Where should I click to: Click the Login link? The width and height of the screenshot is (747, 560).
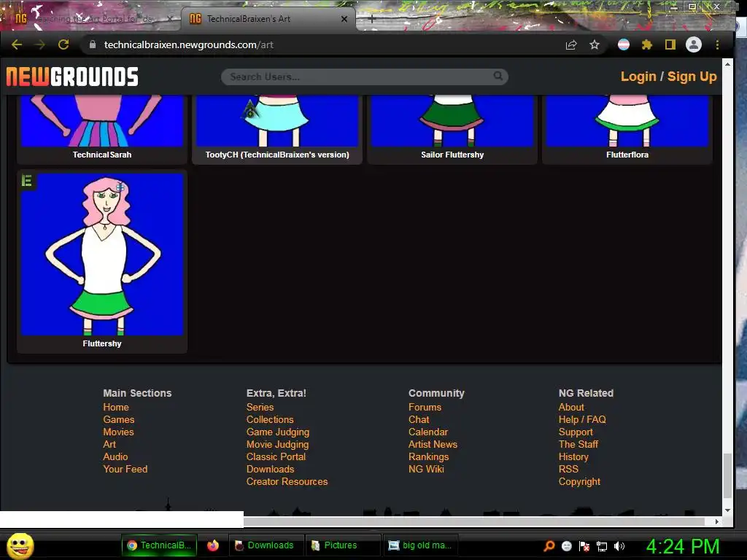coord(638,77)
